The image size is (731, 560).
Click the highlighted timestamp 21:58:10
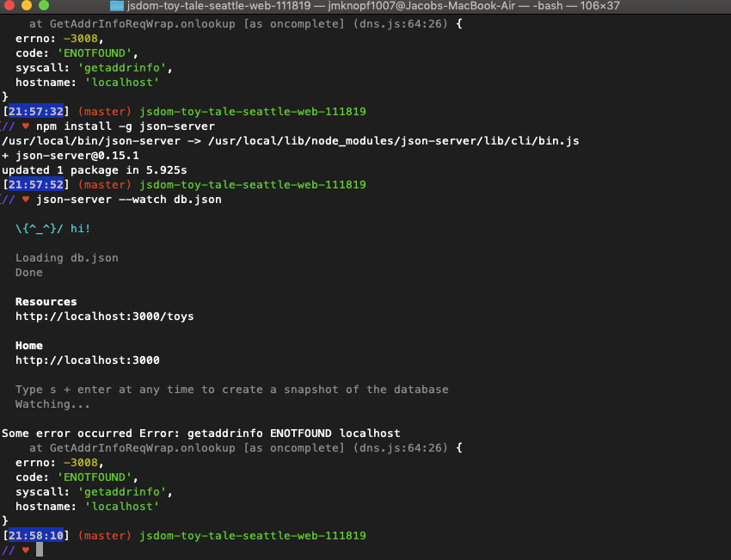pyautogui.click(x=36, y=535)
